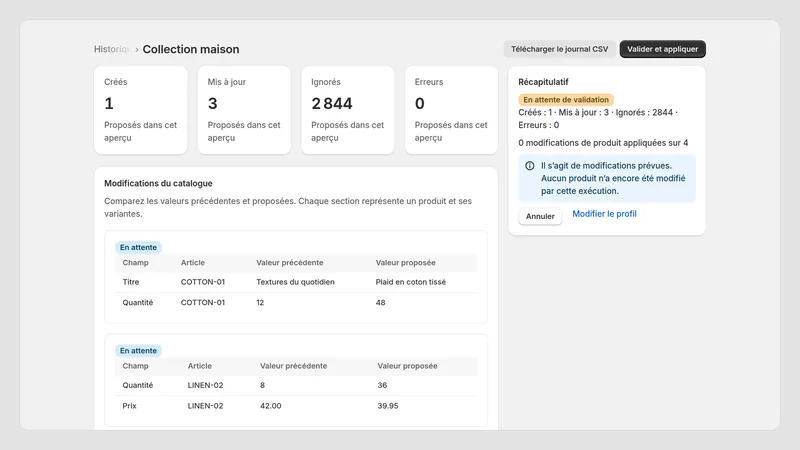Click the Récapitulatif heading
The height and width of the screenshot is (450, 800).
pyautogui.click(x=543, y=82)
